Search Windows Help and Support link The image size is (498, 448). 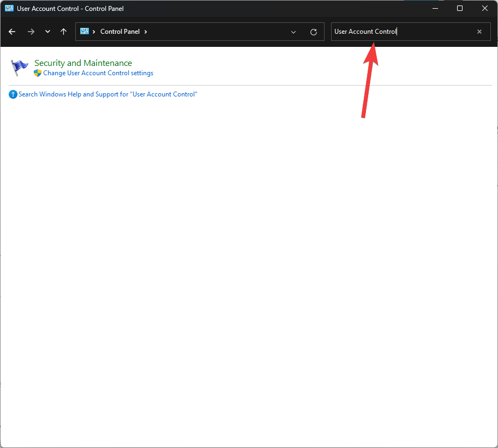coord(107,94)
